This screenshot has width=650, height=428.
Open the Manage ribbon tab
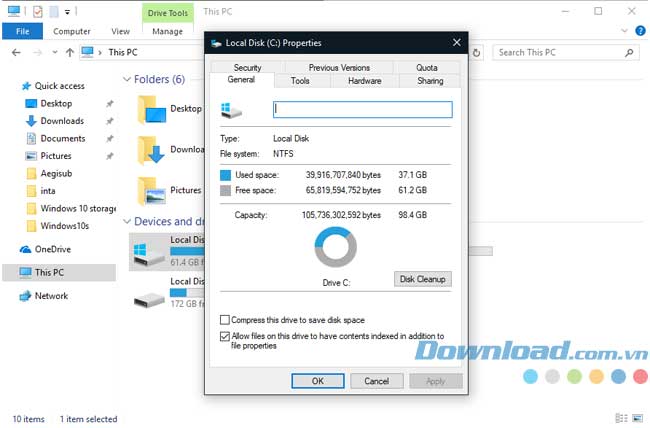pyautogui.click(x=167, y=31)
